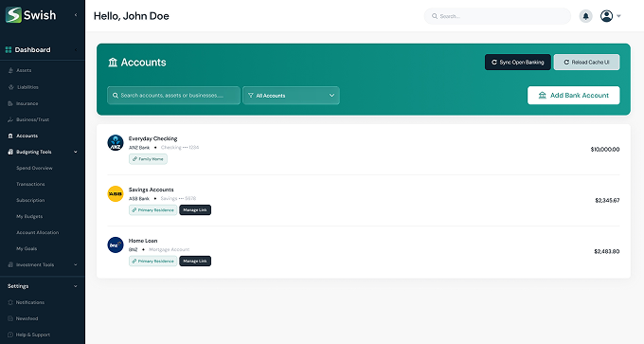Click the Accounts sidebar bank icon

(10, 136)
